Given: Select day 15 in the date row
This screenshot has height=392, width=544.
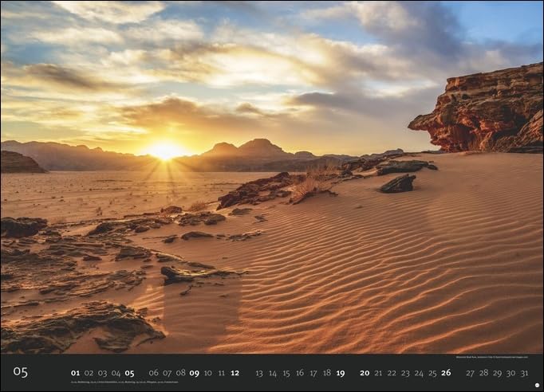Looking at the screenshot, I should click(x=286, y=374).
